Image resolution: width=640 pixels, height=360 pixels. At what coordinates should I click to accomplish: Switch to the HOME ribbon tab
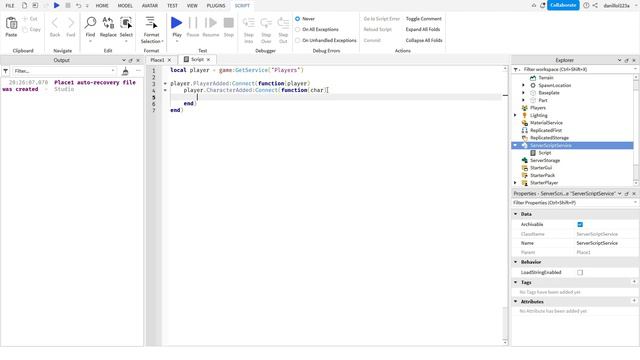coord(102,6)
